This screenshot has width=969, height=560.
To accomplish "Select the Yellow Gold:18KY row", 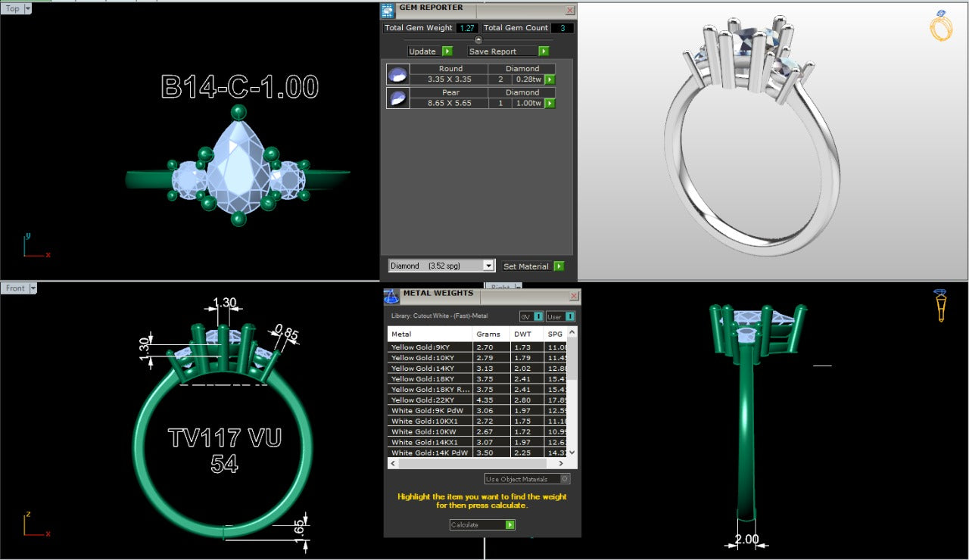I will pos(477,378).
